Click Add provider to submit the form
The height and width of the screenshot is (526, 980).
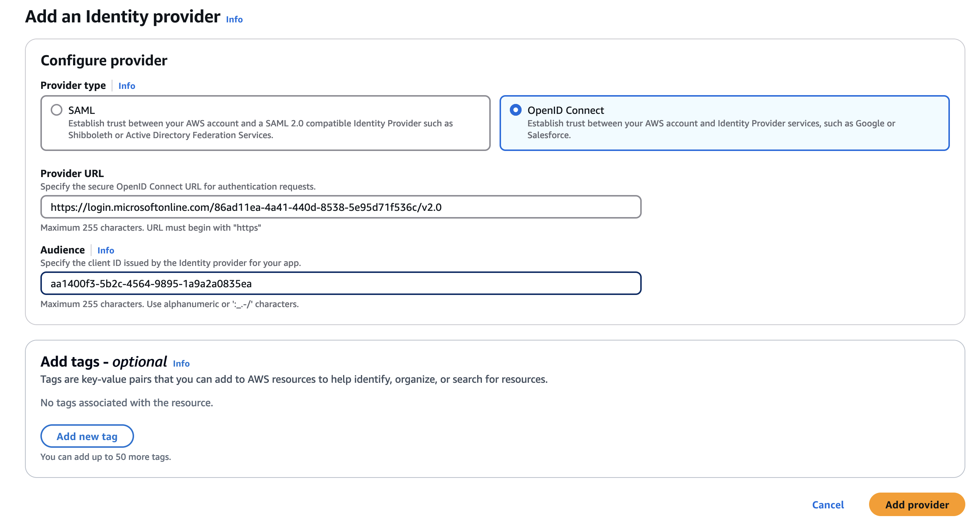click(916, 505)
